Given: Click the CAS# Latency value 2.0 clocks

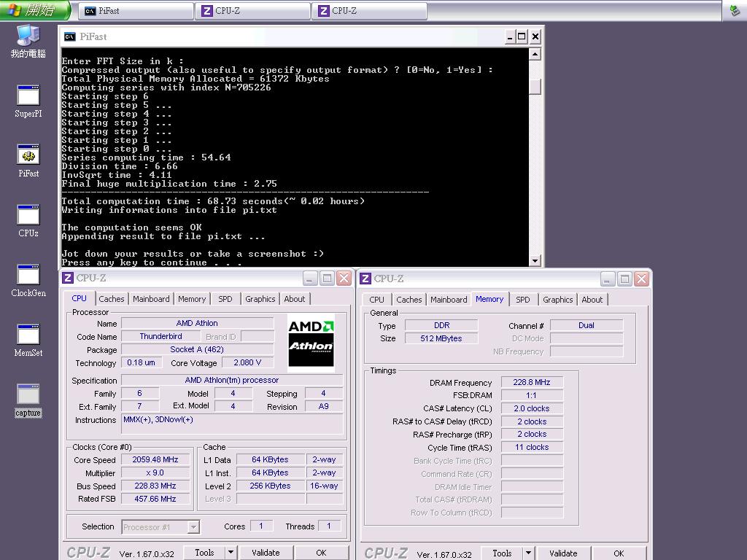Looking at the screenshot, I should [532, 408].
